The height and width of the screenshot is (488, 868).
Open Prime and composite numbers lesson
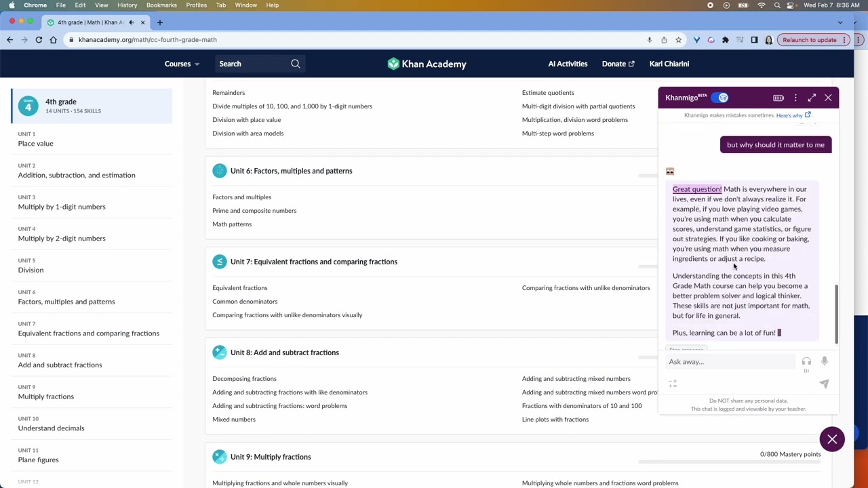254,211
